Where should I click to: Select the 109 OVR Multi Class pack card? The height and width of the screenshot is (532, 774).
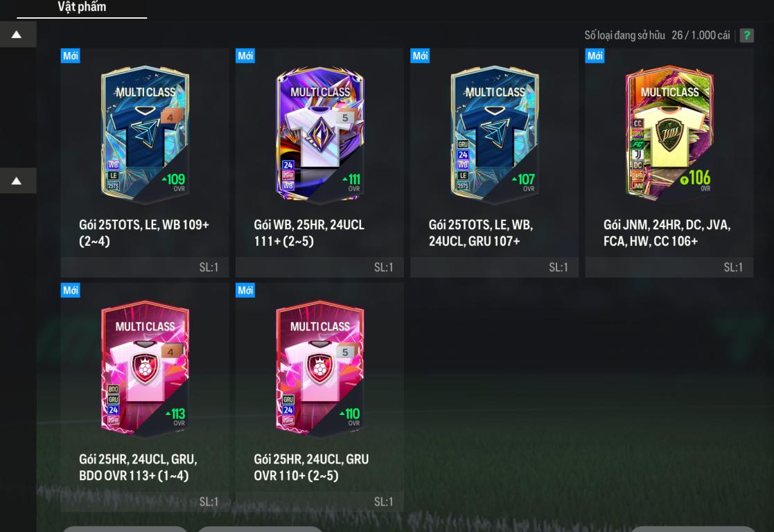tap(145, 134)
